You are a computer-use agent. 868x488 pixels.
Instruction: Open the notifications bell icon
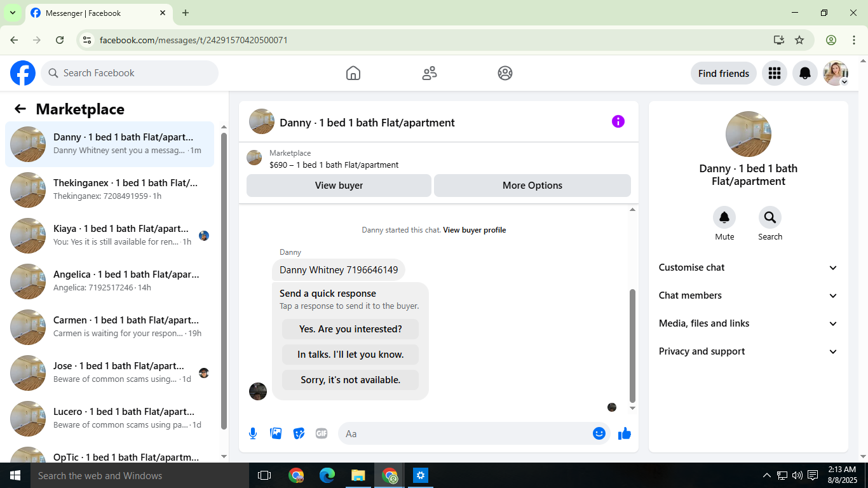(805, 73)
